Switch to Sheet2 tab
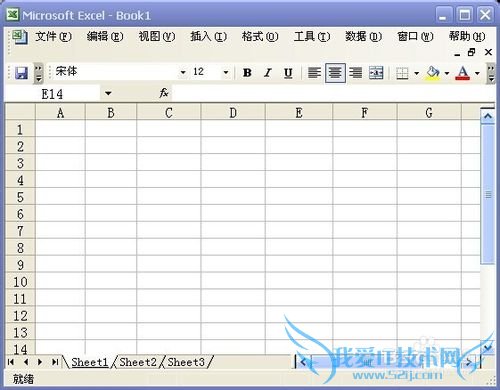Screen dimensions: 500x390 [138, 362]
